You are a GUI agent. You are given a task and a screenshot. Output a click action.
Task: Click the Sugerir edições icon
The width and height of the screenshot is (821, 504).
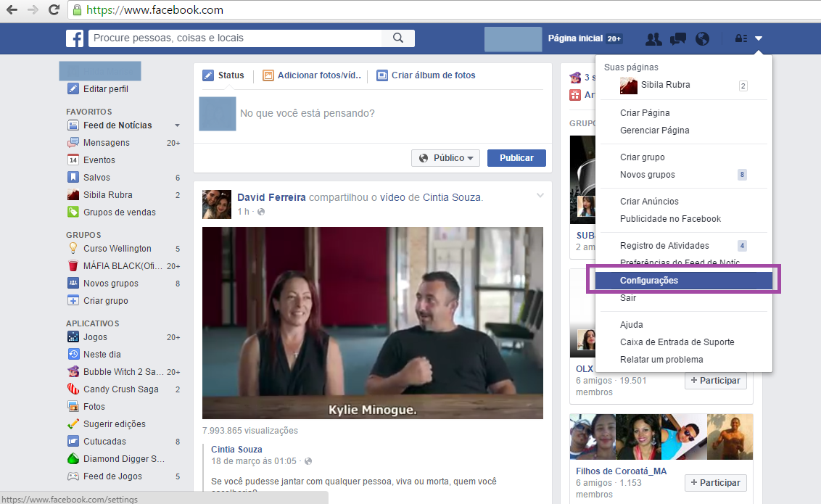click(73, 424)
